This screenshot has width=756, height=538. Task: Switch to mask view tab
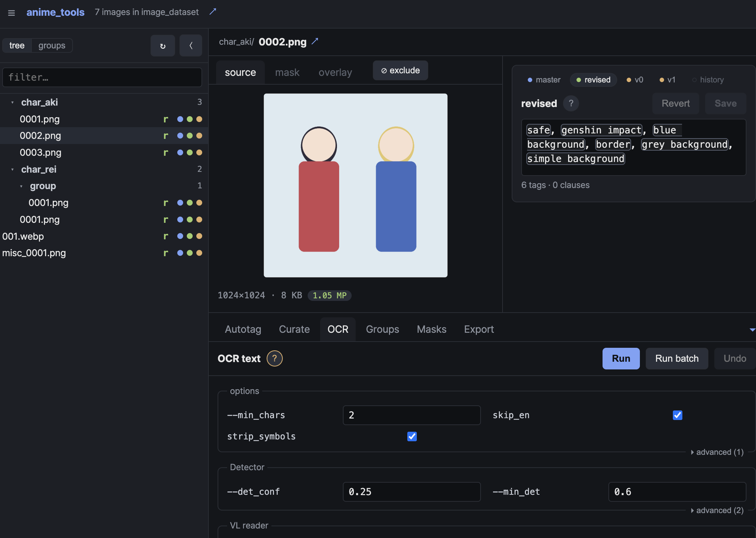point(287,73)
